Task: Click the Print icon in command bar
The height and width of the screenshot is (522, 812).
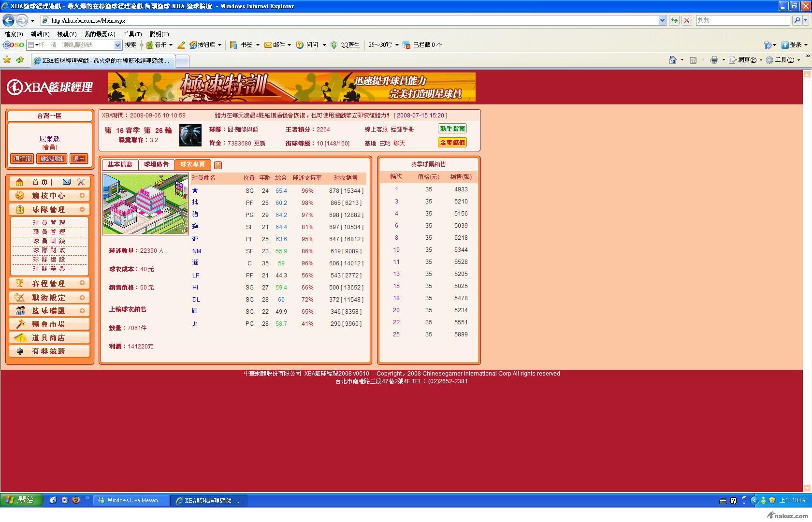Action: pyautogui.click(x=714, y=60)
